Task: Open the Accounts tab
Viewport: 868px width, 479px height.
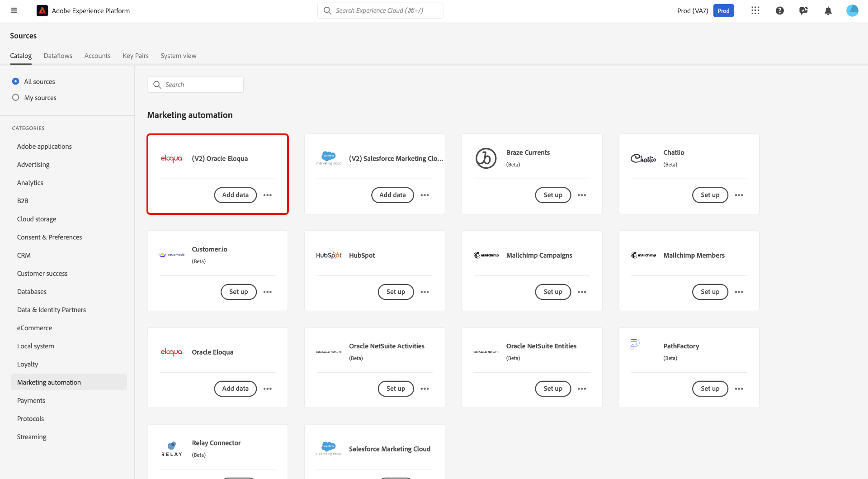Action: [98, 56]
